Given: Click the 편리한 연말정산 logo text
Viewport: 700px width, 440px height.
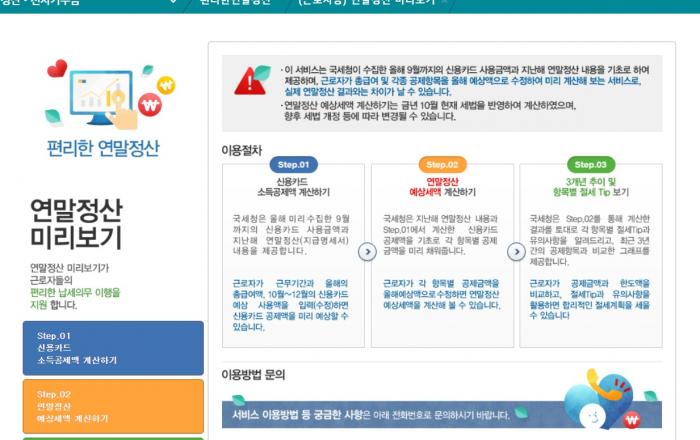Looking at the screenshot, I should click(x=102, y=148).
